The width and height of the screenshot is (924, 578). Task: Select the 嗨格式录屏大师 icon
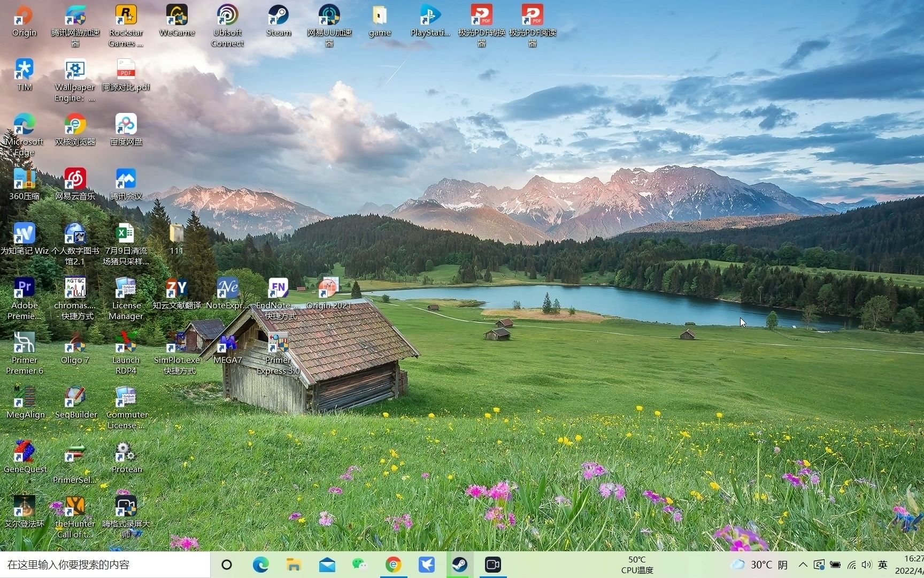pos(126,517)
